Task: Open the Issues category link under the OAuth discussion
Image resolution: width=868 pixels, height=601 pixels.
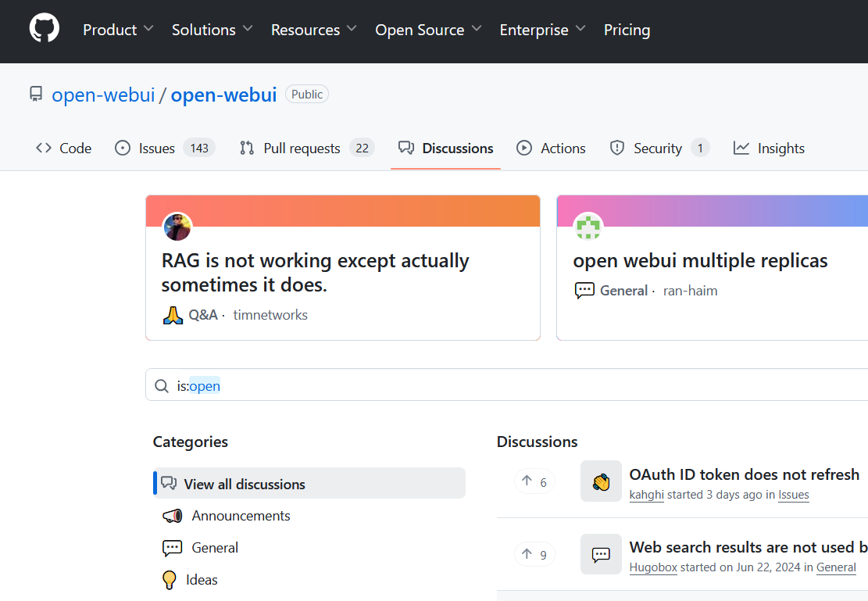Action: [793, 495]
